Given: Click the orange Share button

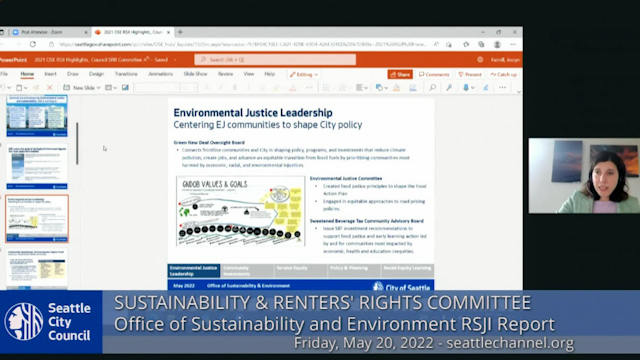Looking at the screenshot, I should tap(400, 74).
